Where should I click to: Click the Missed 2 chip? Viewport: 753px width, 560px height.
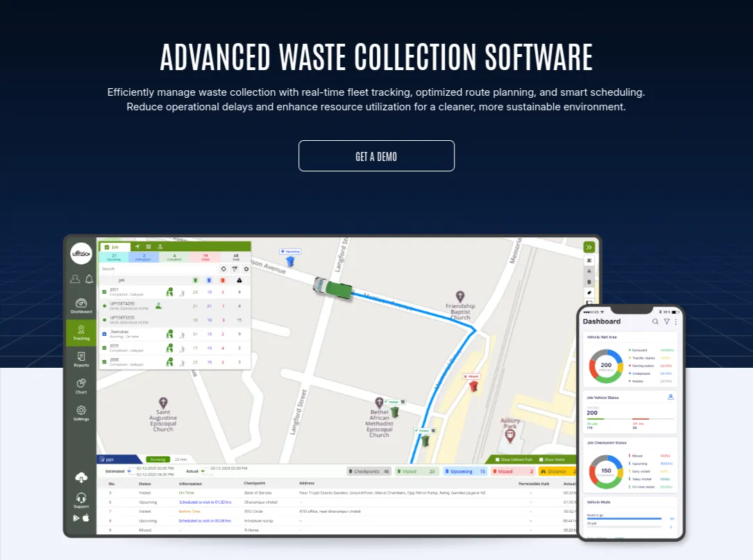(x=513, y=471)
